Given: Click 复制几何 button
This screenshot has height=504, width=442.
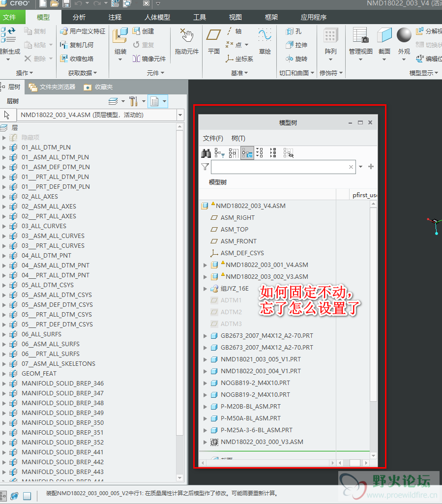Looking at the screenshot, I should tap(77, 45).
